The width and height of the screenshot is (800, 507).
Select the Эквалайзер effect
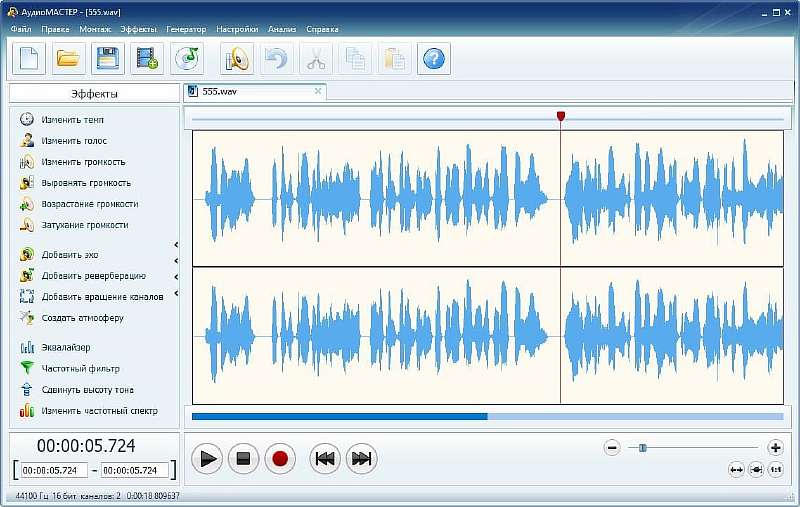click(66, 348)
